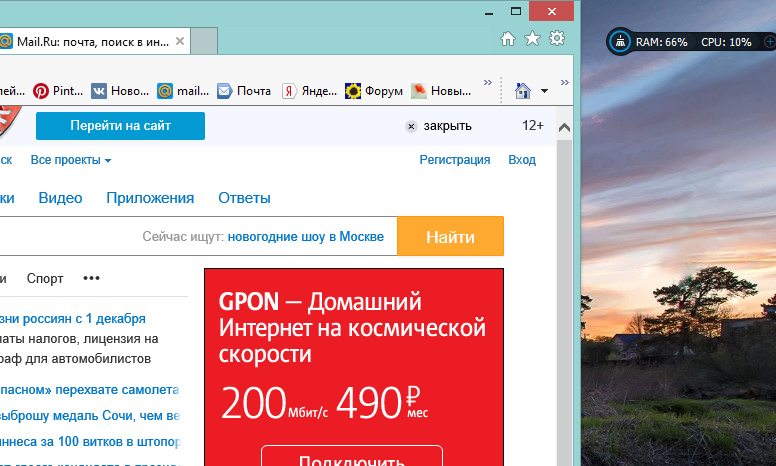
Task: Open Favorites with the star icon
Action: 532,39
